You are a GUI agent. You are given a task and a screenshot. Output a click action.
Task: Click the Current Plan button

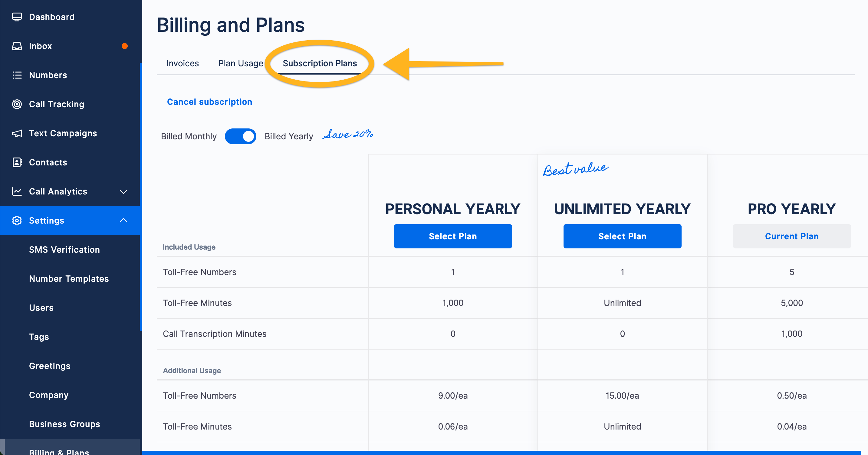(x=791, y=237)
